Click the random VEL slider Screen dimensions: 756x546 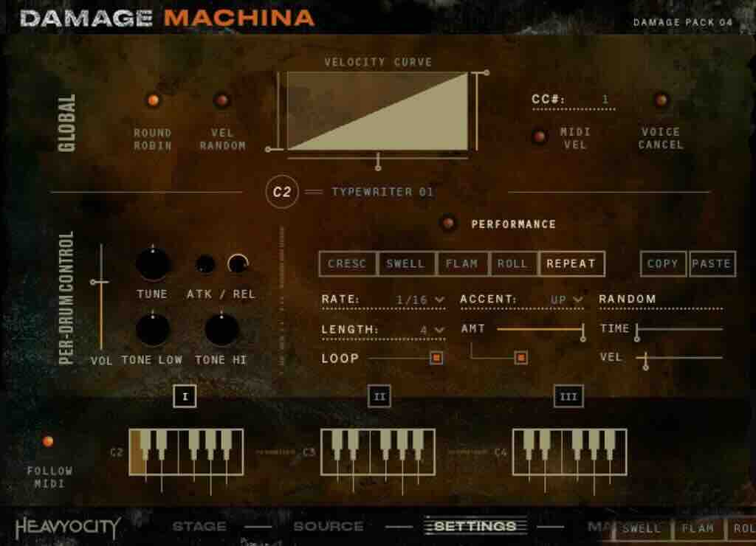click(680, 358)
